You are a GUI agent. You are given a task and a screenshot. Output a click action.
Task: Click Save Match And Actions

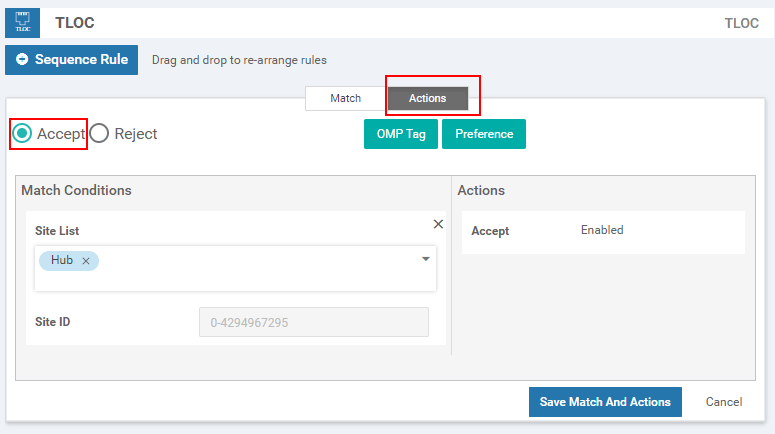(x=605, y=402)
